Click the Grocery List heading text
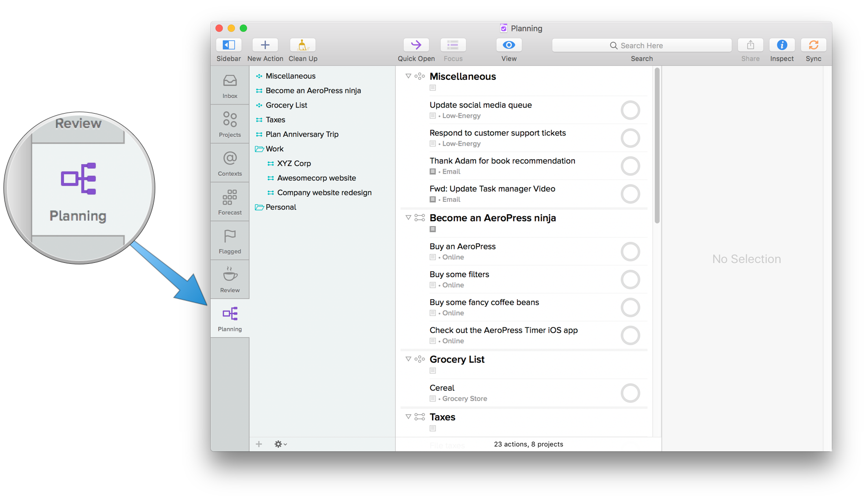This screenshot has width=868, height=502. tap(457, 359)
